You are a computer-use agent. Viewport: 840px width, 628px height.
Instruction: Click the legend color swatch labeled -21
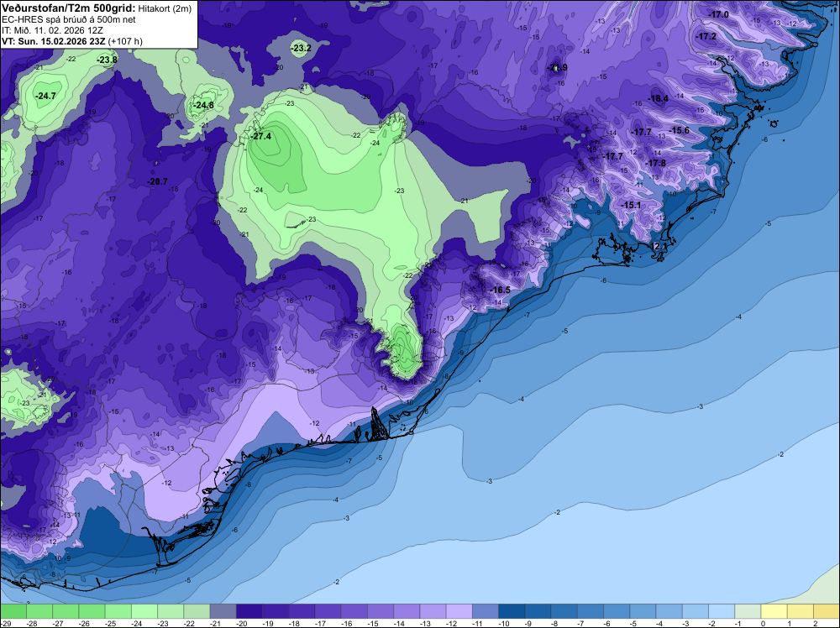point(223,611)
